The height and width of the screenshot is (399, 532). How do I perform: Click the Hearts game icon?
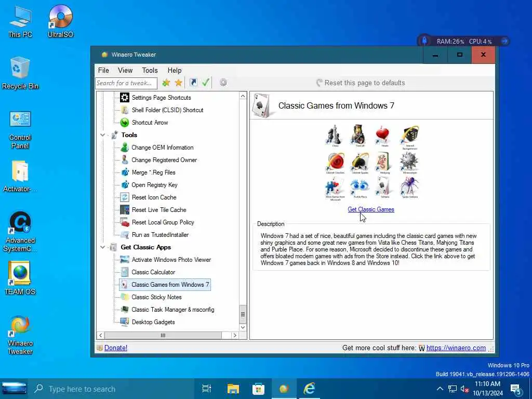(x=384, y=135)
